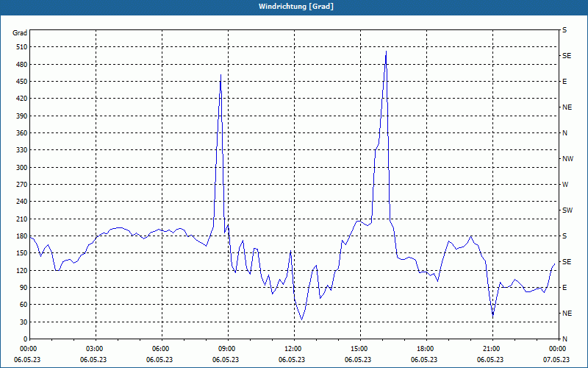Select the 07.05.23 date label
The width and height of the screenshot is (588, 368).
coord(556,359)
